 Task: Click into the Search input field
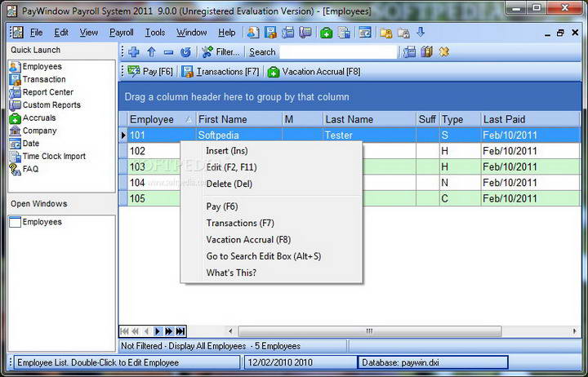point(338,52)
